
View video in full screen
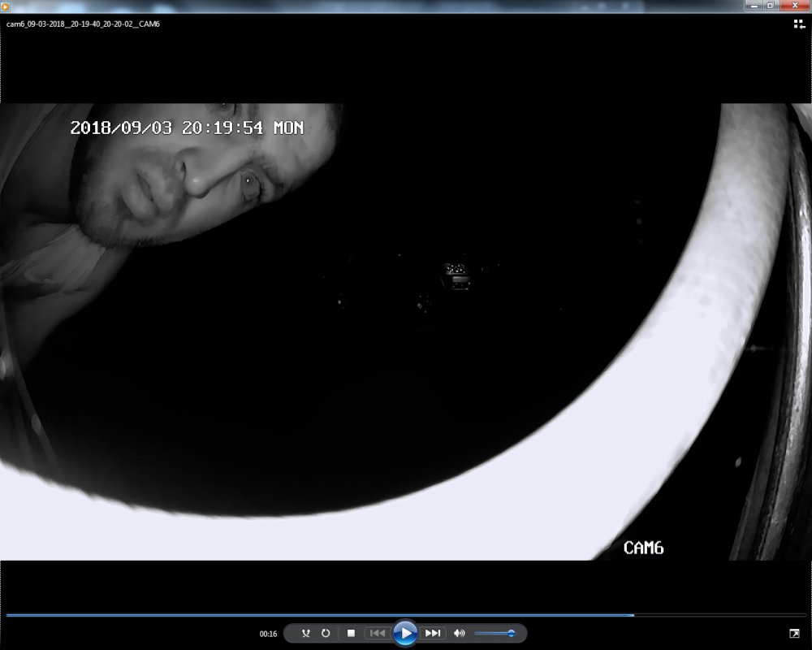pyautogui.click(x=794, y=634)
